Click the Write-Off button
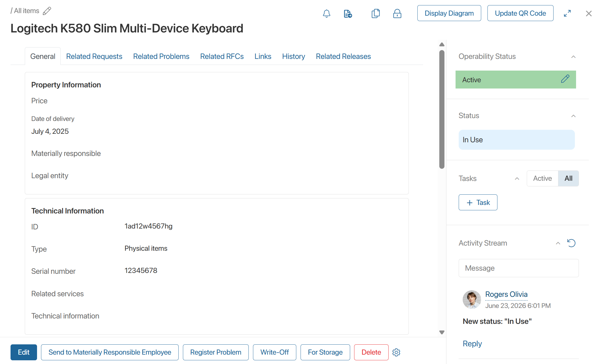 (275, 352)
